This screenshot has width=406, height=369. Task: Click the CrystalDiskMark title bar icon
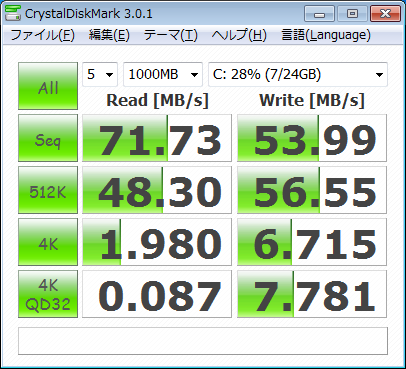tap(13, 13)
